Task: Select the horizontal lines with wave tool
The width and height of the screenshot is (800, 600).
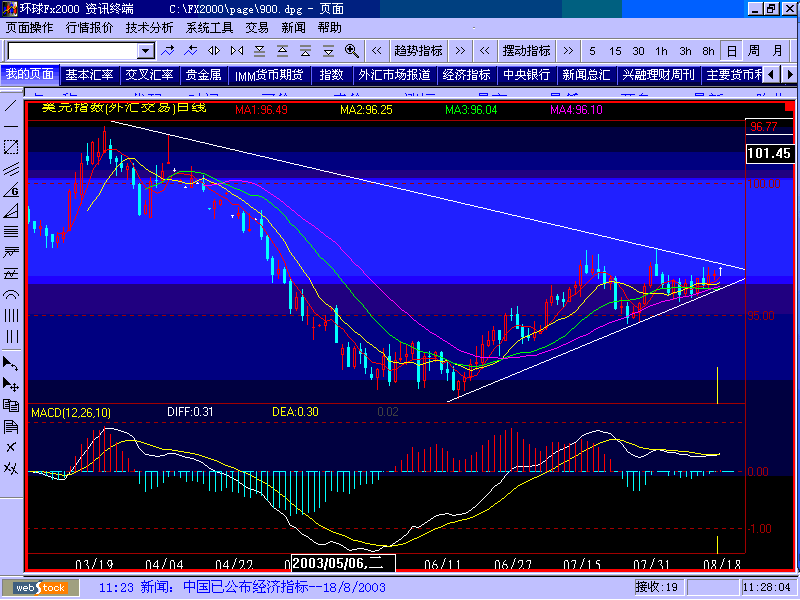Action: click(11, 274)
